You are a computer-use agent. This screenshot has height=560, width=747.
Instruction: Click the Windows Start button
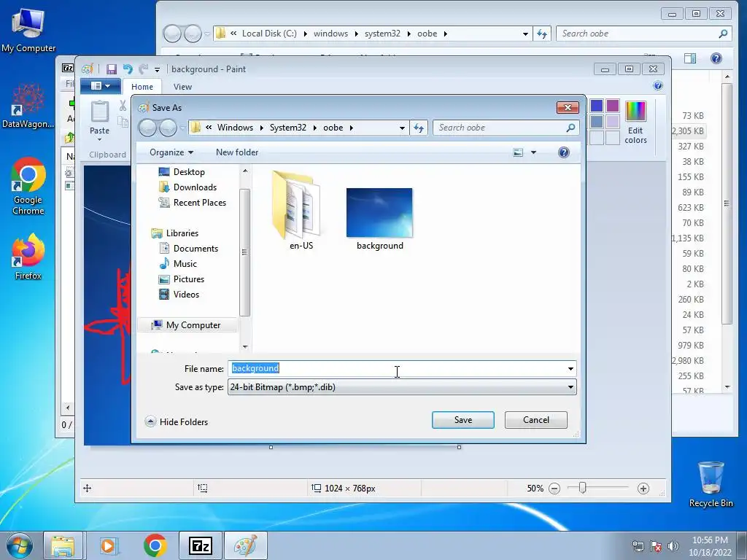coord(20,545)
